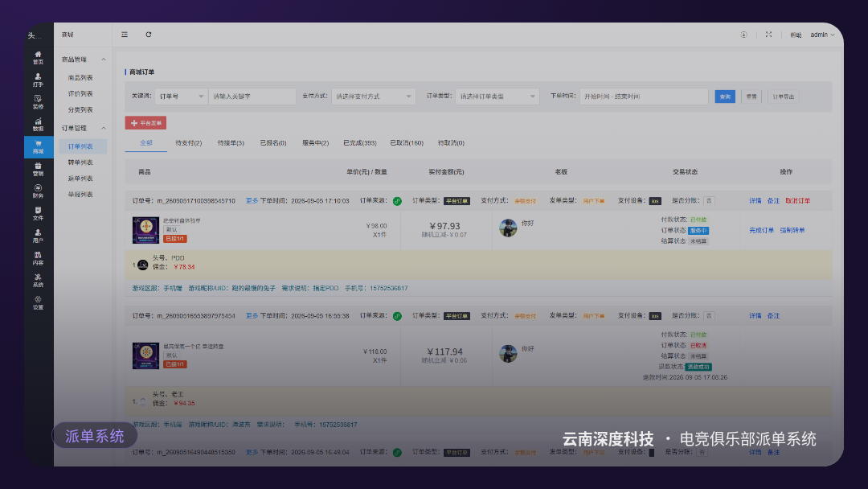Switch to the 已取消(160) tab
The width and height of the screenshot is (868, 489).
coord(407,143)
